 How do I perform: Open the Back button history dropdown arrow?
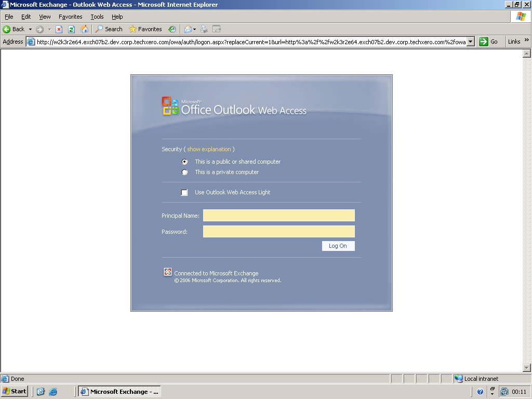[x=30, y=29]
